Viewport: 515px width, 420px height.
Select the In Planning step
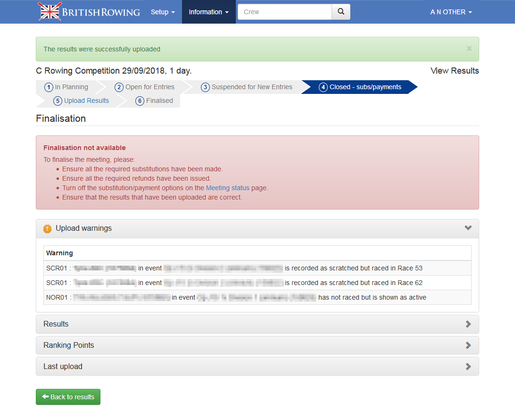[x=67, y=87]
